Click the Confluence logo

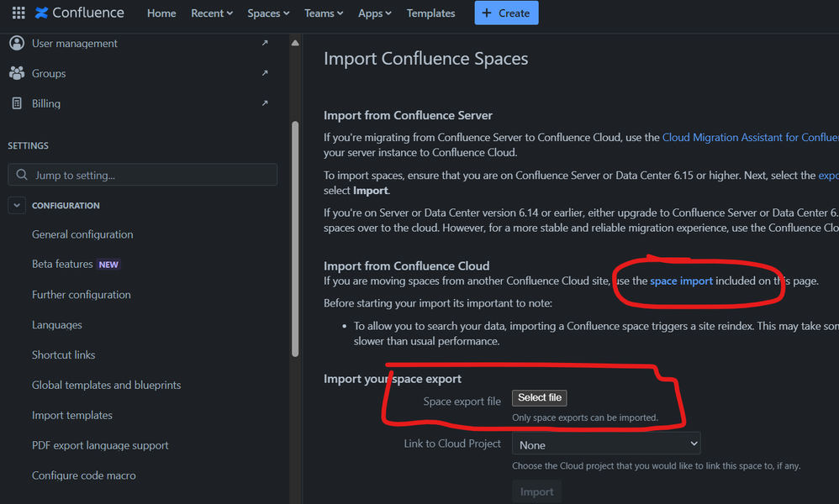pos(78,13)
